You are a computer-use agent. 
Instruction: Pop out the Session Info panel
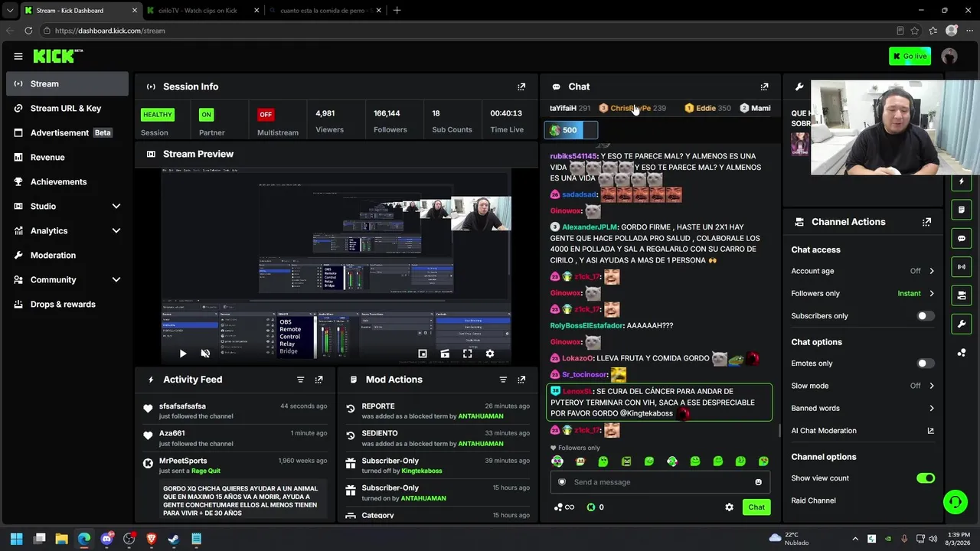pos(521,86)
